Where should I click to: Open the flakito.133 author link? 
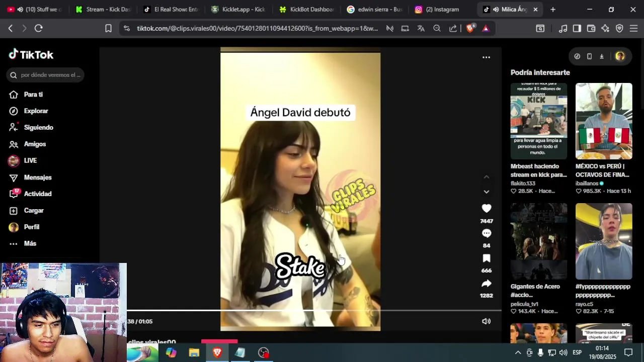coord(523,184)
